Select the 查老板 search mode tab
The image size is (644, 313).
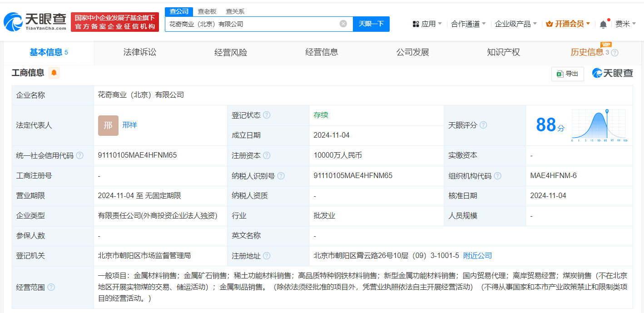pyautogui.click(x=207, y=11)
